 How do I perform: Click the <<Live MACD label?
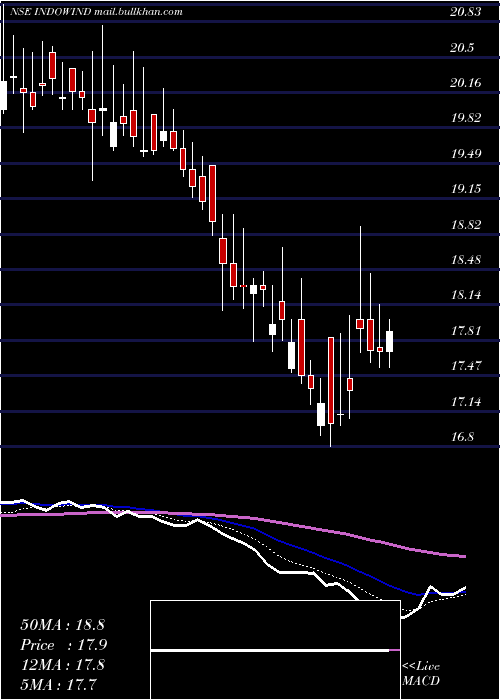click(x=421, y=674)
